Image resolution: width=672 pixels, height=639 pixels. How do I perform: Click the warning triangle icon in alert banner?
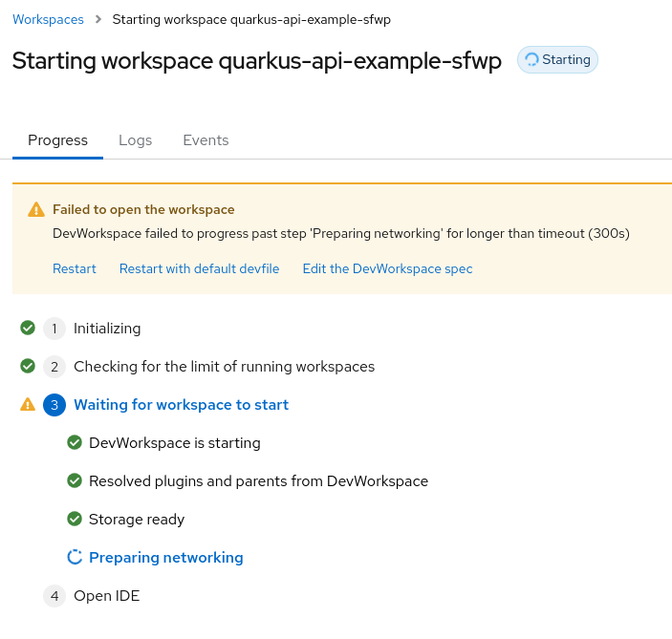pyautogui.click(x=36, y=210)
